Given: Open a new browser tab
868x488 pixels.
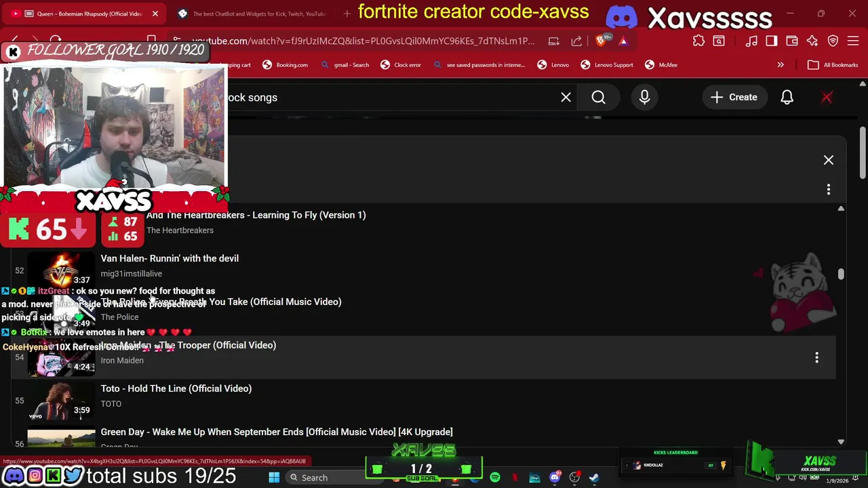Looking at the screenshot, I should [347, 14].
